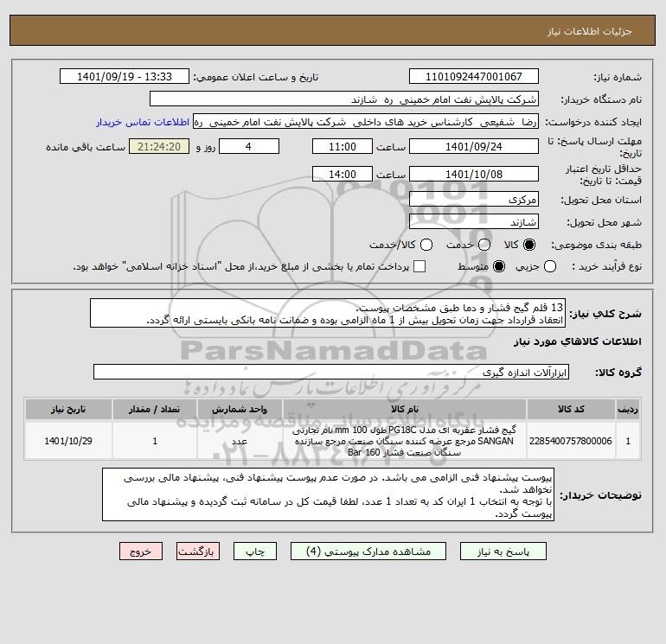Click the چاپ print button

pos(255,552)
